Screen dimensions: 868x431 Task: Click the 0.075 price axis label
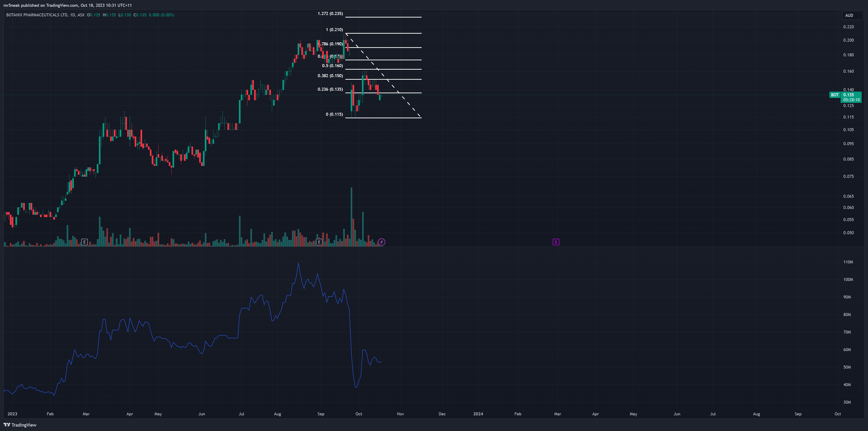point(848,176)
